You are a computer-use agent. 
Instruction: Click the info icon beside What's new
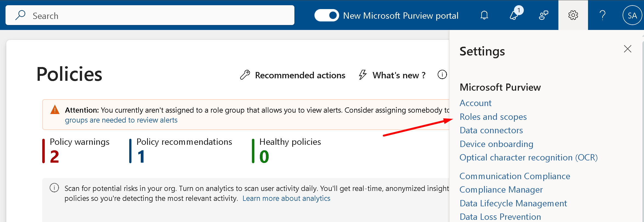point(442,74)
